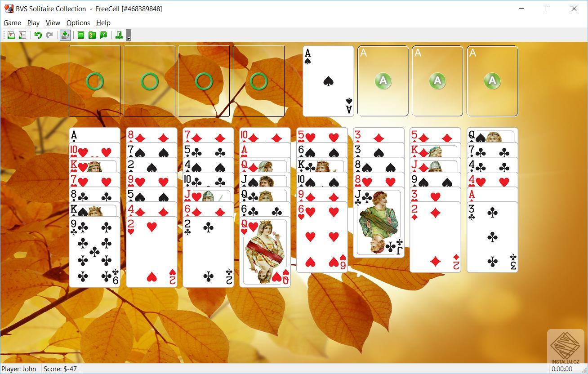The width and height of the screenshot is (588, 374).
Task: Open the green statistics table icon
Action: coord(81,35)
